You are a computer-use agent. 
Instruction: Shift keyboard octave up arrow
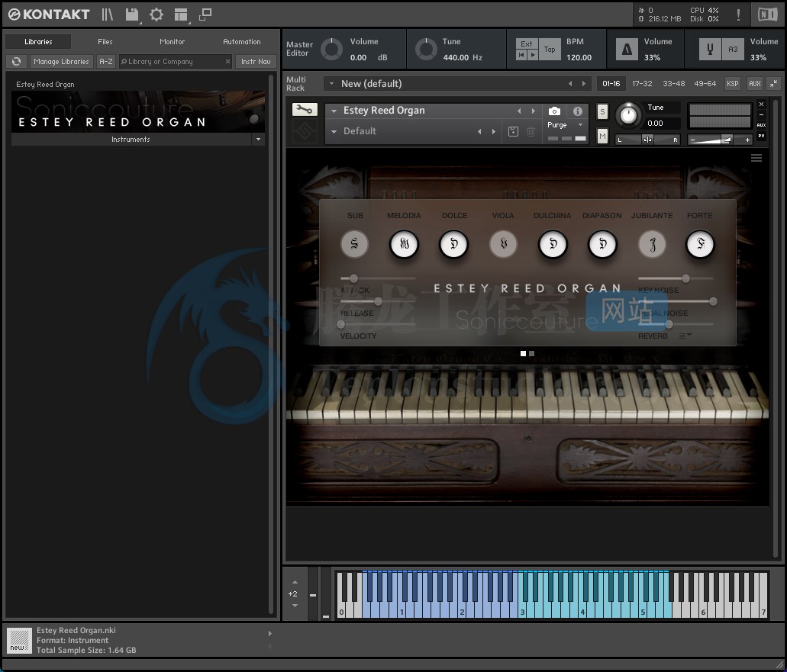pos(295,582)
